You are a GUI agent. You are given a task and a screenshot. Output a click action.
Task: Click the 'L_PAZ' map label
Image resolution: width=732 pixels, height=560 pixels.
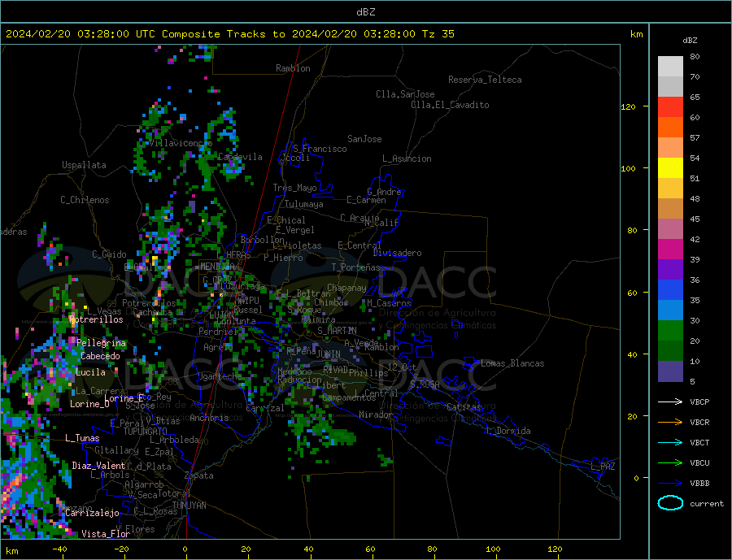(x=603, y=467)
